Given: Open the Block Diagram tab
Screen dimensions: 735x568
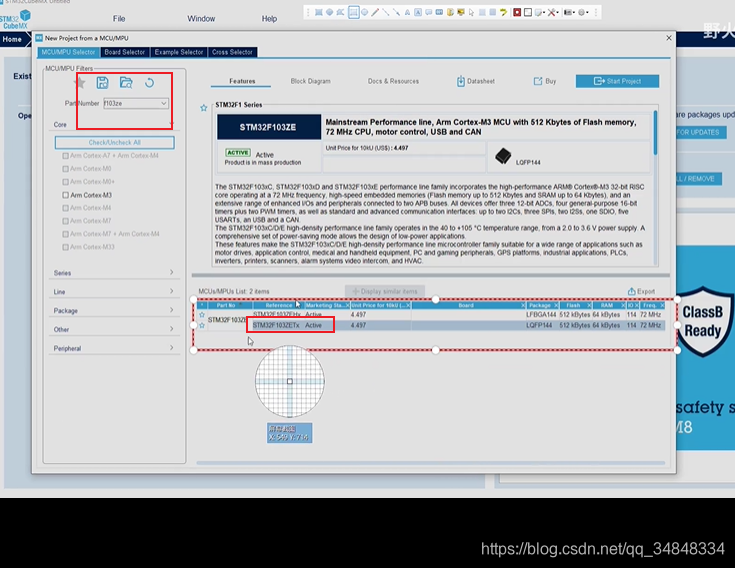Looking at the screenshot, I should click(310, 81).
